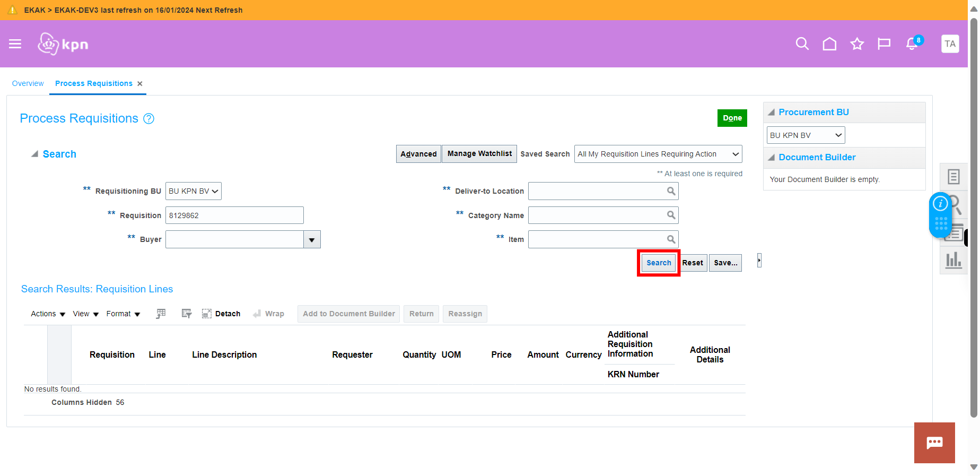The width and height of the screenshot is (980, 476).
Task: Open the Buyer dropdown arrow
Action: click(x=312, y=239)
